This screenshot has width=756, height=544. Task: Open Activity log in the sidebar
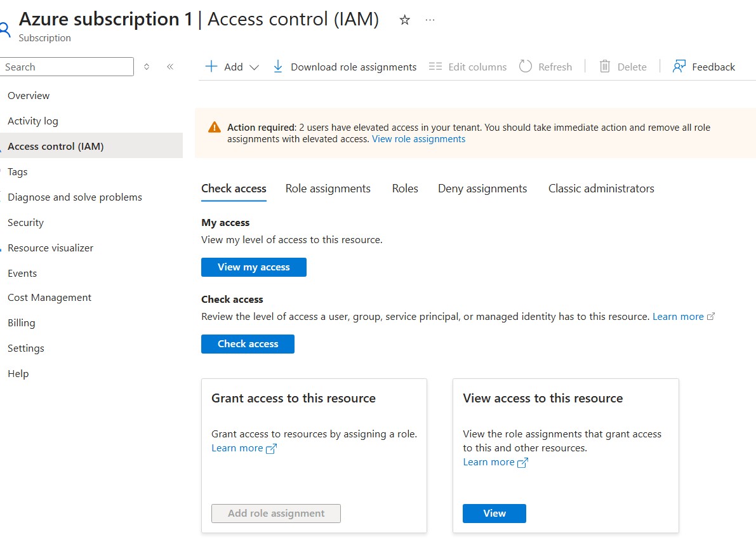point(33,121)
